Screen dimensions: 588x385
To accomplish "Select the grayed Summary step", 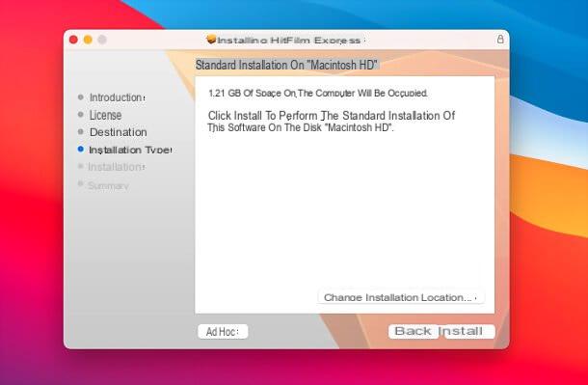I will coord(108,185).
